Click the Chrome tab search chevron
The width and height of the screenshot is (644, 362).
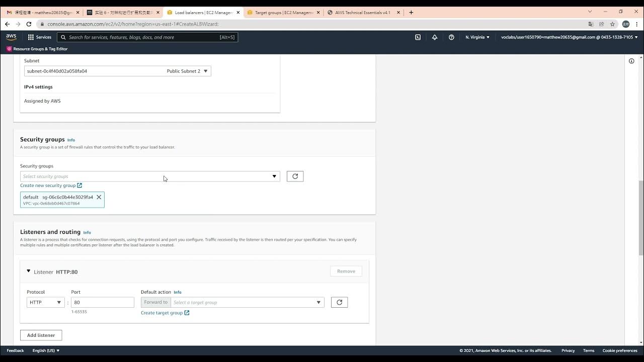pos(590,12)
